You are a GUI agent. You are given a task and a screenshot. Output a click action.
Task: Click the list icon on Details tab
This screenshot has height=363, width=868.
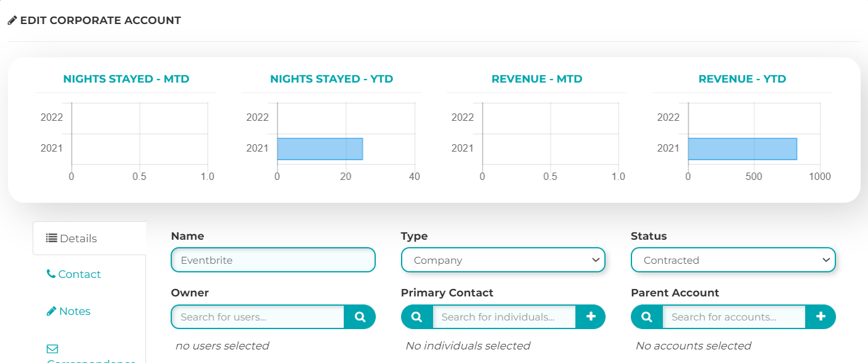point(52,238)
